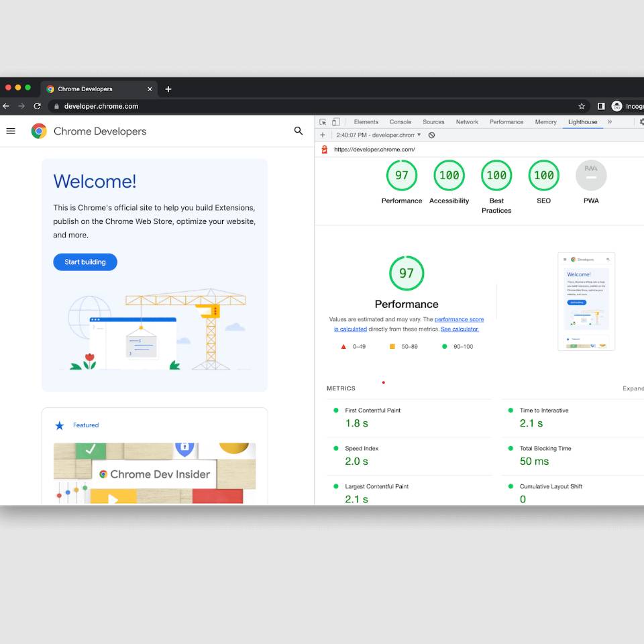The image size is (644, 644).
Task: Click the First Contentful Paint metric
Action: [x=409, y=418]
